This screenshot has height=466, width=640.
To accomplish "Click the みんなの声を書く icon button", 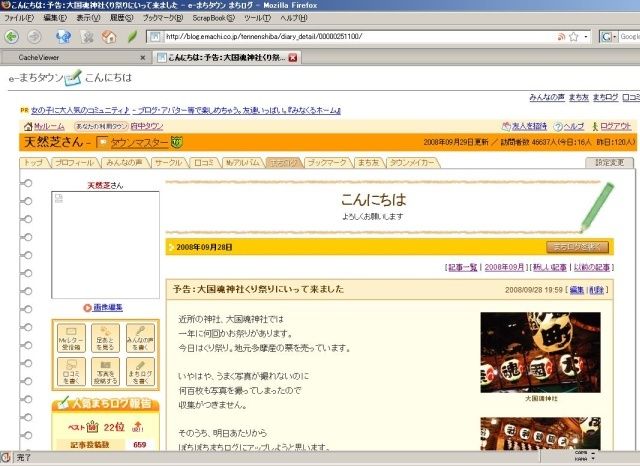I will click(139, 341).
